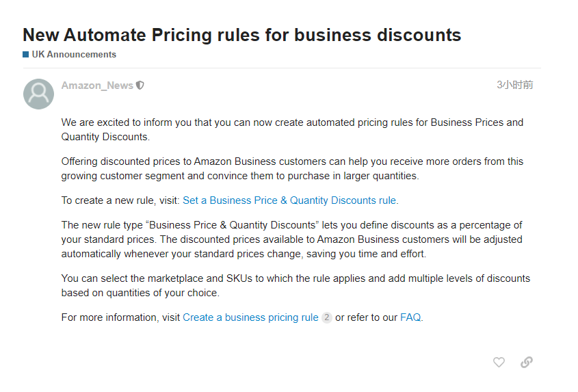Click the text "For more information, visit"
578x392 pixels.
tap(120, 317)
